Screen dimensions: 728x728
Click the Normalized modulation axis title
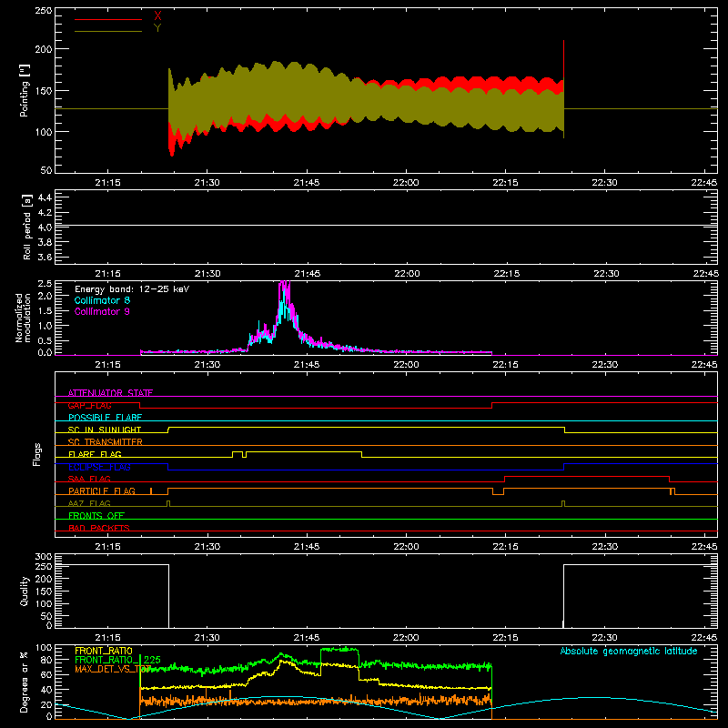(x=23, y=318)
